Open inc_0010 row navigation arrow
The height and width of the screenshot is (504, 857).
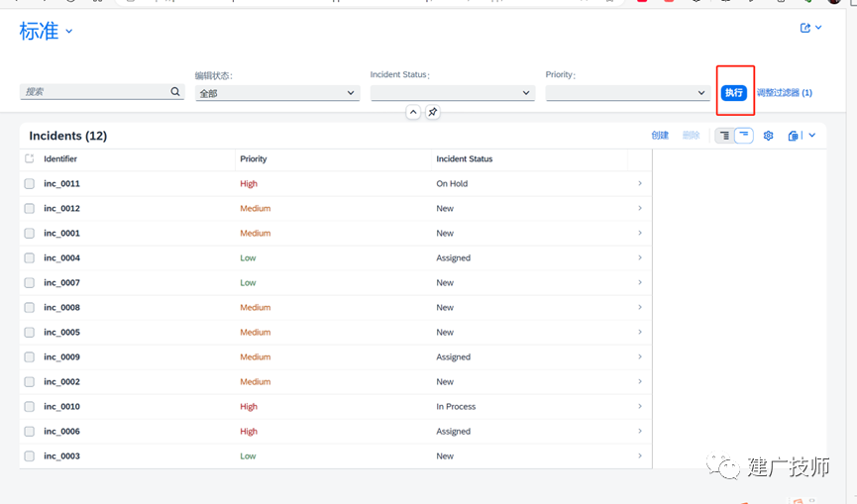[x=640, y=406]
